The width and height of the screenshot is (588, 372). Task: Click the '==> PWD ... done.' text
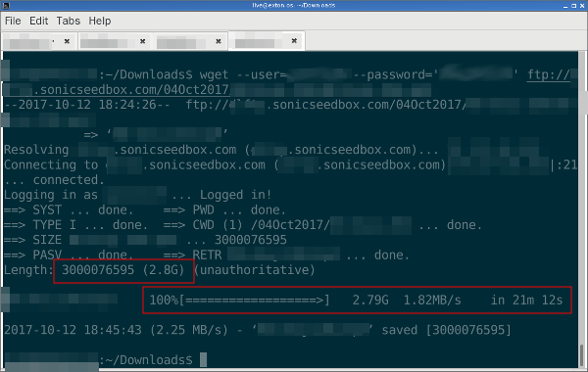[x=224, y=209]
